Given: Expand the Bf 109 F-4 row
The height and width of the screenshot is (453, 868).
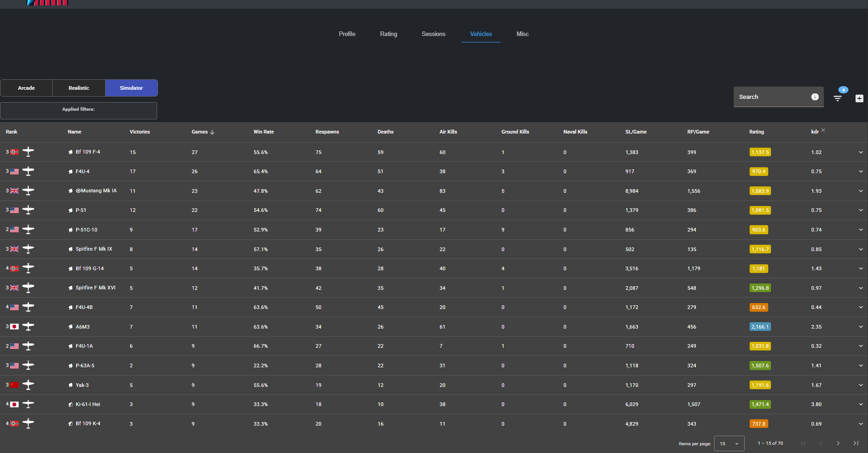Looking at the screenshot, I should (x=861, y=152).
